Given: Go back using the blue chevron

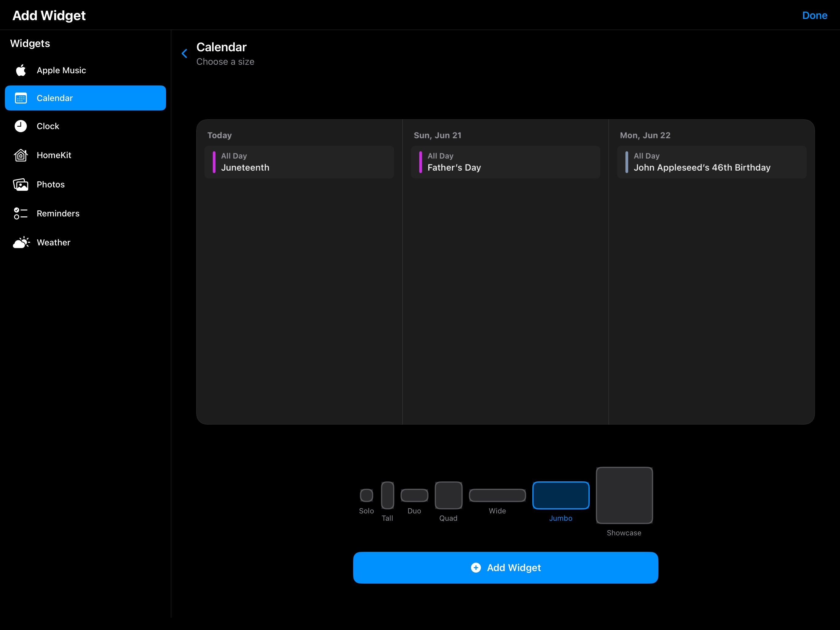Looking at the screenshot, I should [x=185, y=53].
